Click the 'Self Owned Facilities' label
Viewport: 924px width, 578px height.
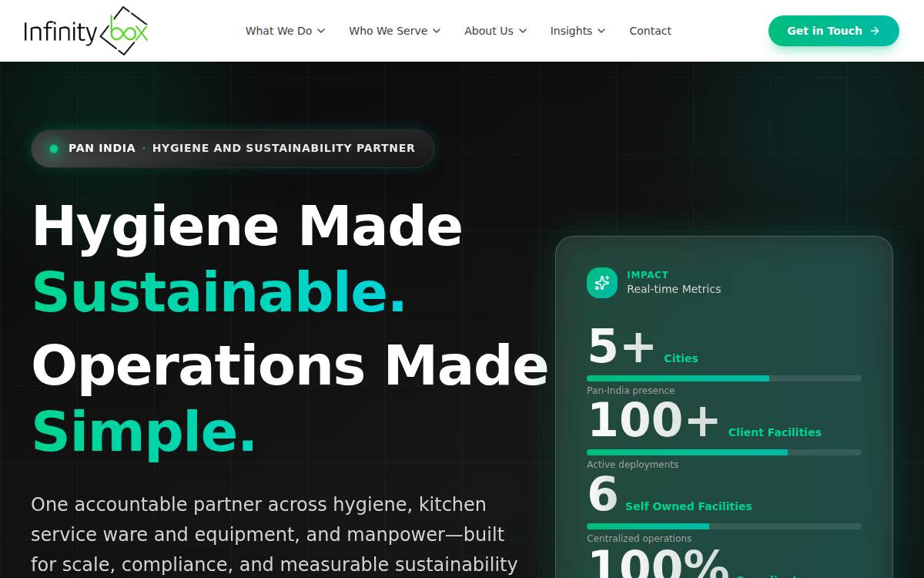(x=688, y=506)
